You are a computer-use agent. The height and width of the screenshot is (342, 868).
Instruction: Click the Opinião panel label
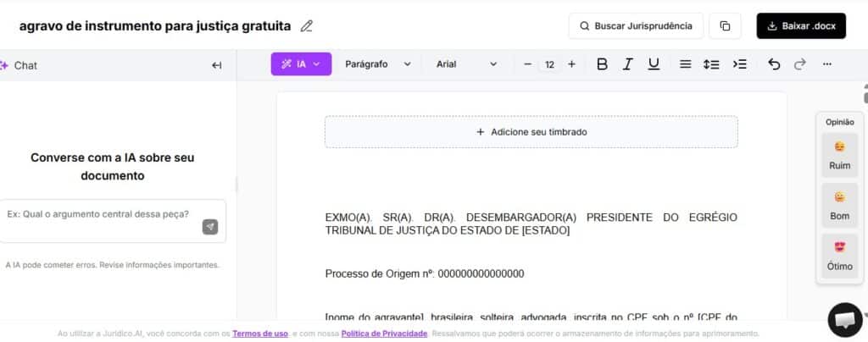point(839,122)
